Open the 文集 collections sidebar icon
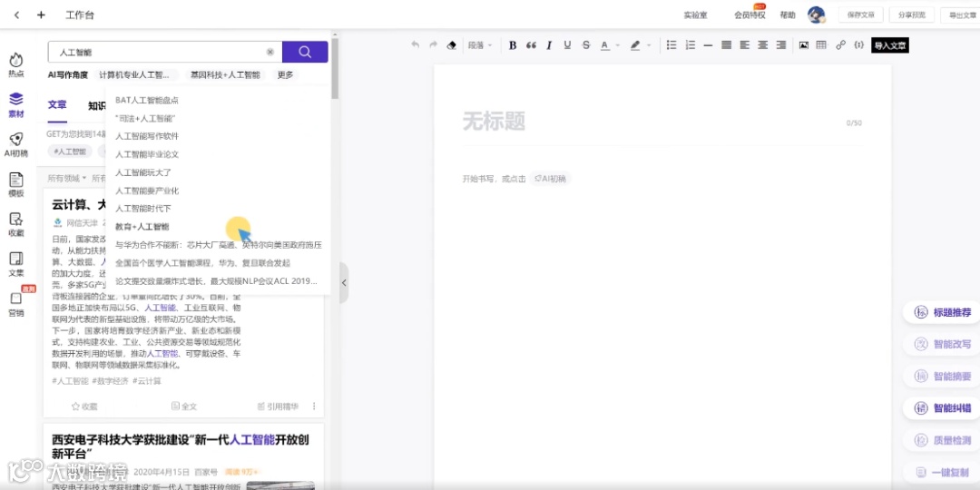 pyautogui.click(x=16, y=265)
